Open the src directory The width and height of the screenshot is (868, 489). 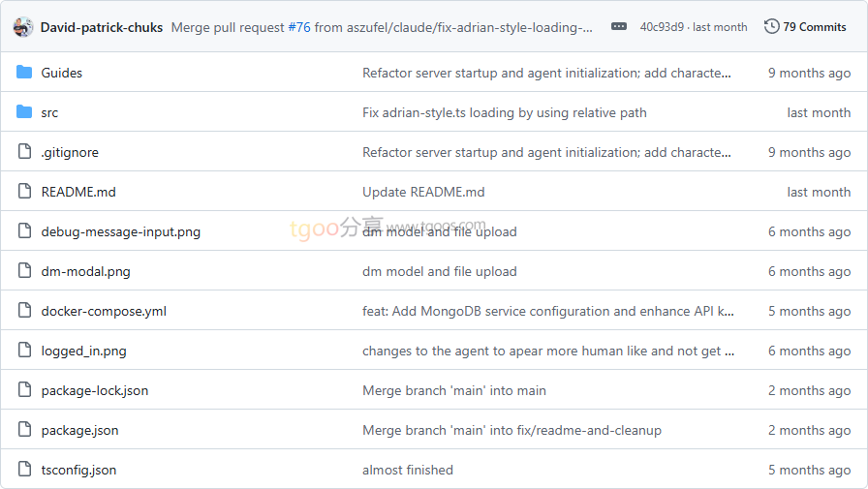49,112
